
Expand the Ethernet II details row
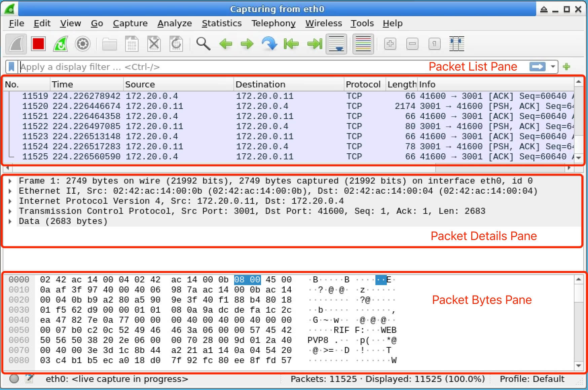(x=10, y=191)
